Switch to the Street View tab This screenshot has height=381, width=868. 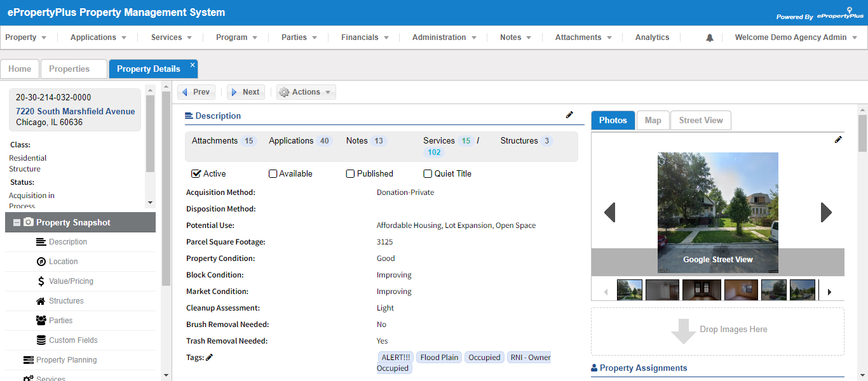point(700,120)
